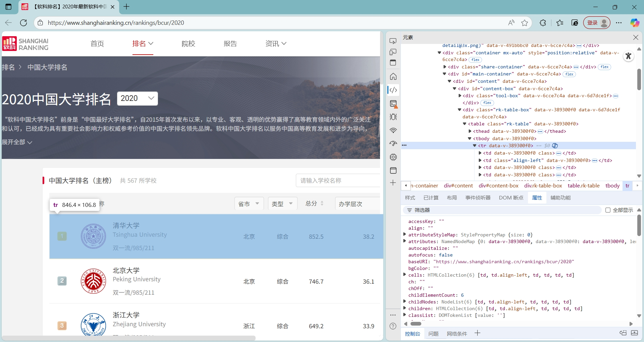Viewport: 644px width, 342px height.
Task: Open 北京大学 university link
Action: [x=126, y=270]
